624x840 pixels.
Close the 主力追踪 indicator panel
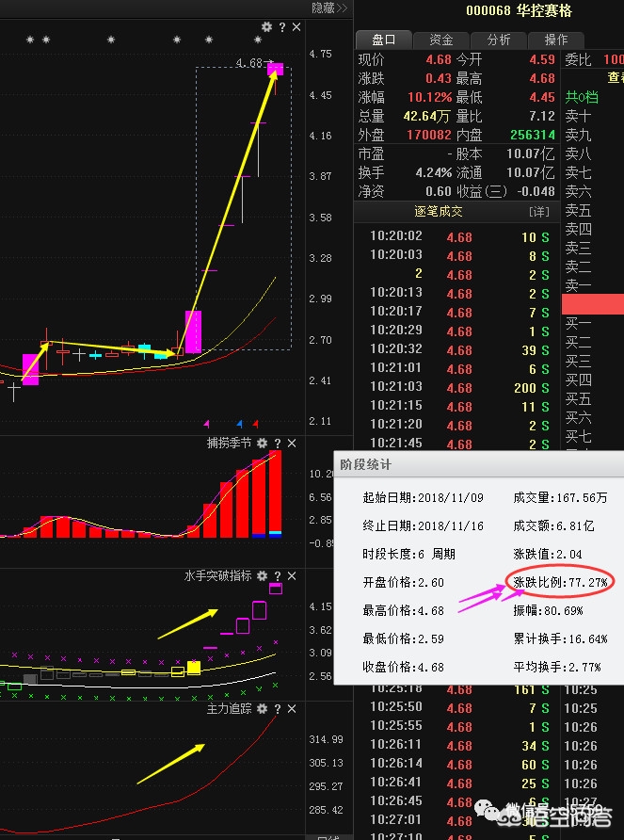(x=292, y=708)
